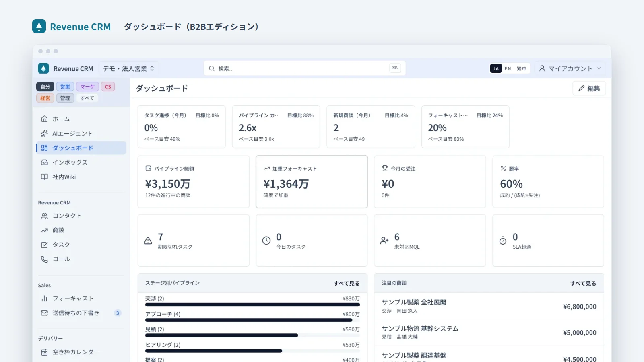
Task: Click the 社内Wiki book icon
Action: coord(44,177)
